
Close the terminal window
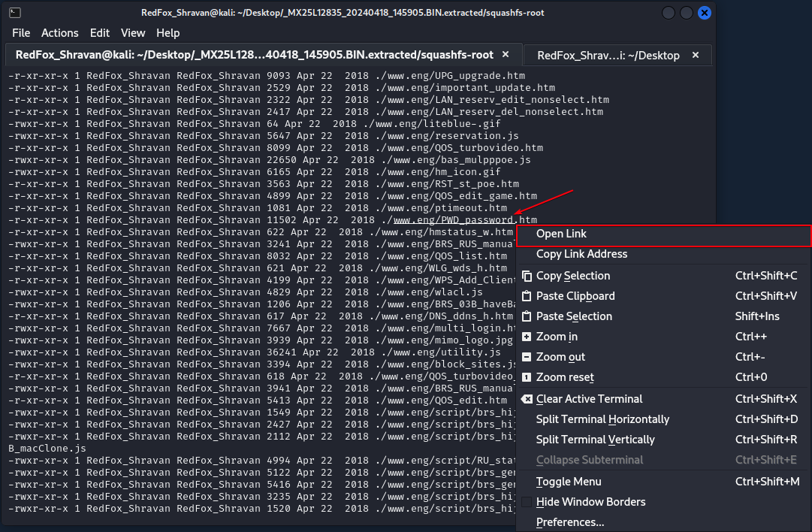click(705, 13)
